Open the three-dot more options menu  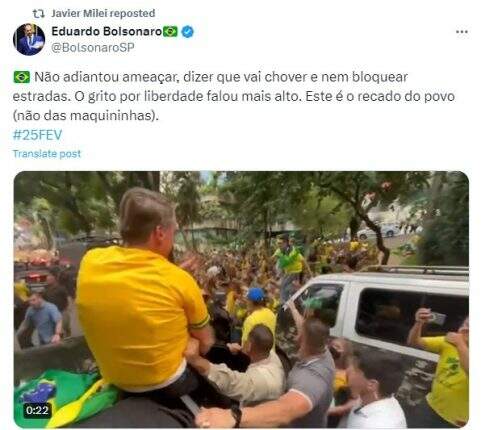462,32
